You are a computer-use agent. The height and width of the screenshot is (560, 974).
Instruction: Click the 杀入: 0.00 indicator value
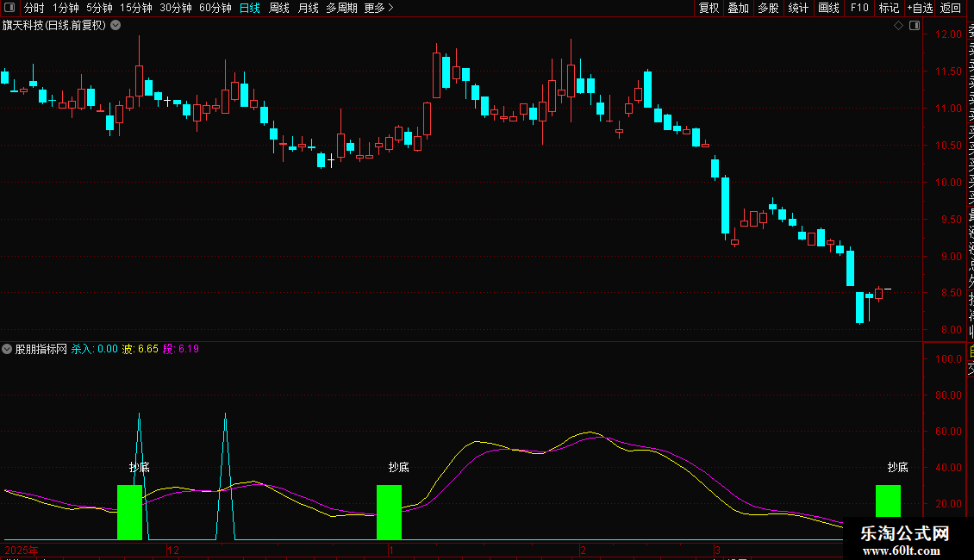pyautogui.click(x=95, y=349)
